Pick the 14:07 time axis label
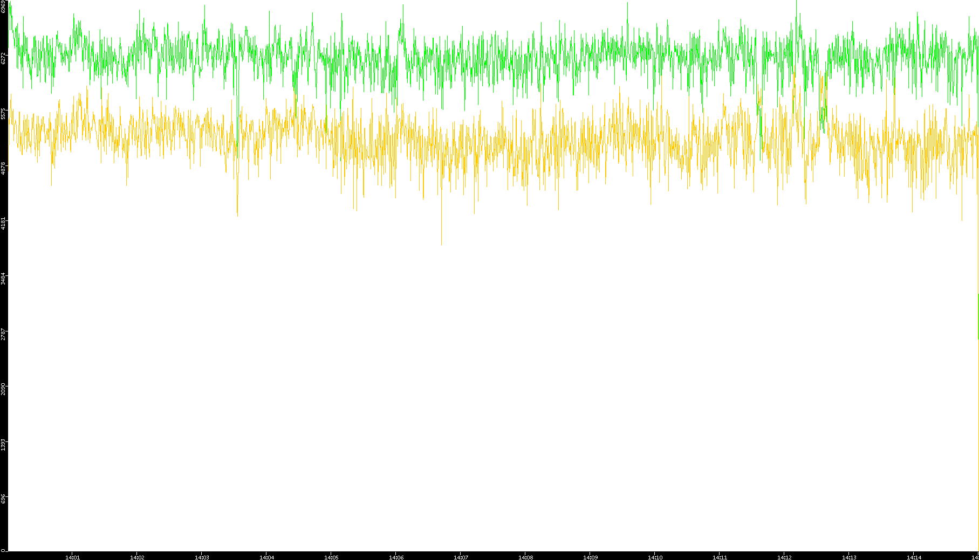 [461, 557]
